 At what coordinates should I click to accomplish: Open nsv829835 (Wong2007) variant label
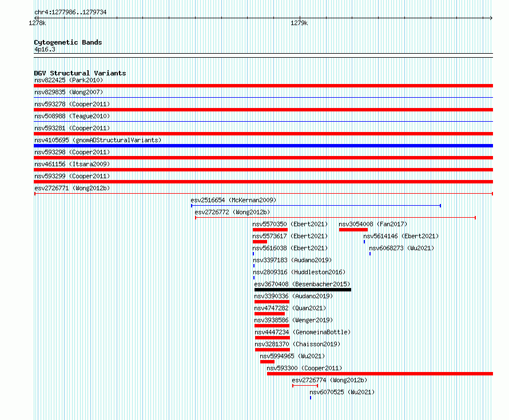pos(69,92)
